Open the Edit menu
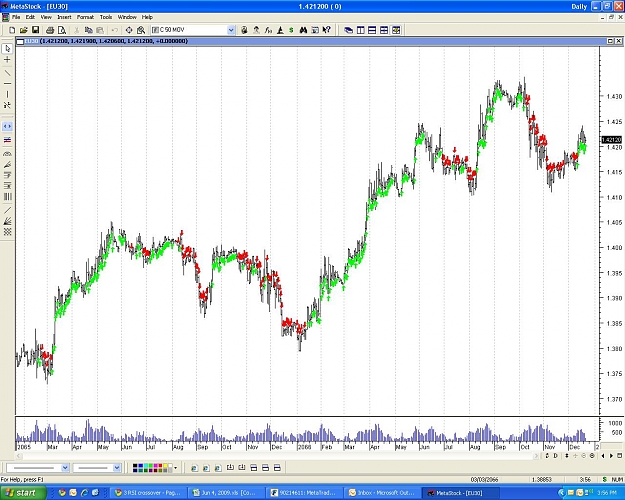Viewport: 625px width, 500px height. pos(30,17)
